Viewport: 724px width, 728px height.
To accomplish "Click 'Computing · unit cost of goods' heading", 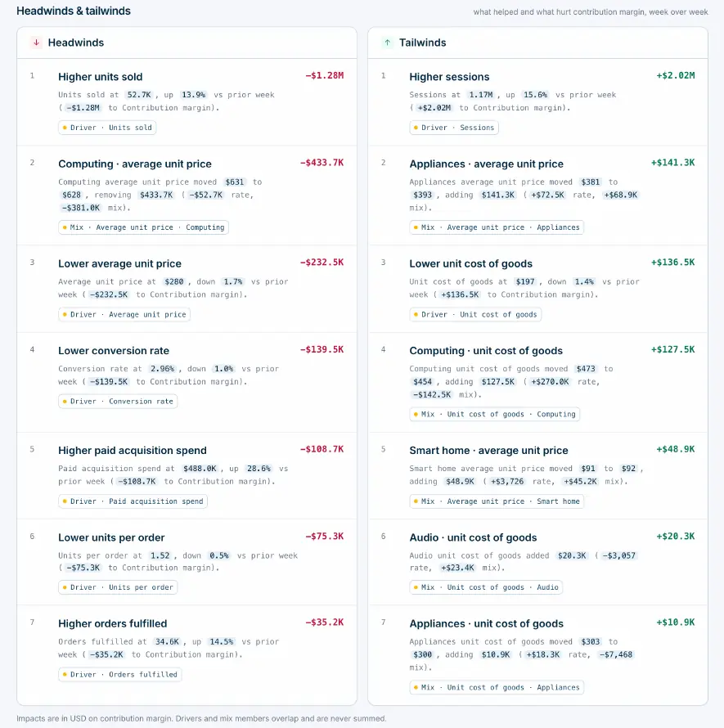I will [x=486, y=351].
